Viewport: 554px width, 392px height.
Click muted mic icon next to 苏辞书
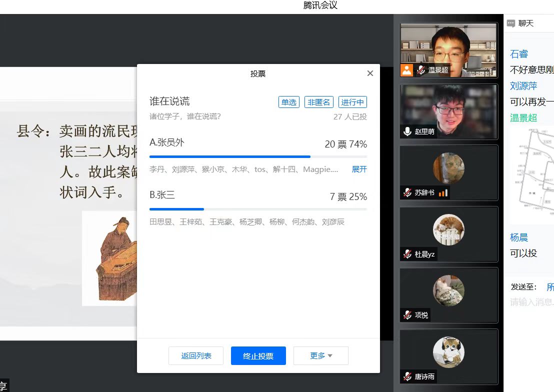[x=407, y=192]
